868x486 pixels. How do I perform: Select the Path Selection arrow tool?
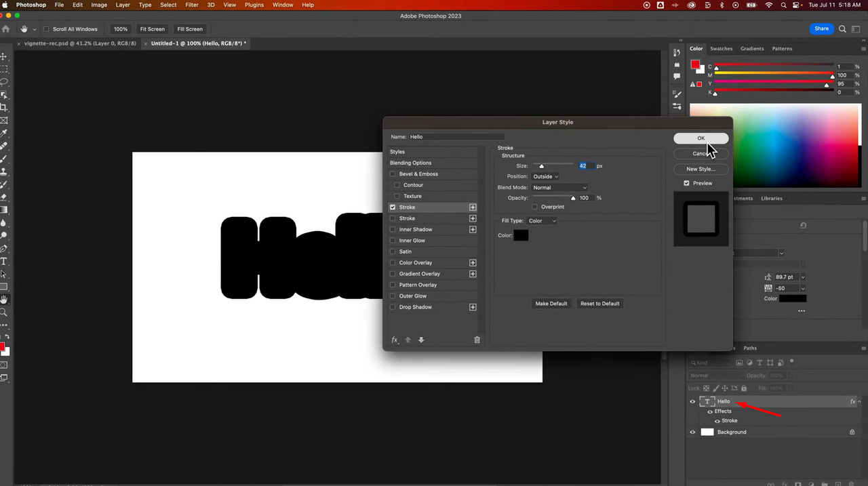pyautogui.click(x=3, y=274)
